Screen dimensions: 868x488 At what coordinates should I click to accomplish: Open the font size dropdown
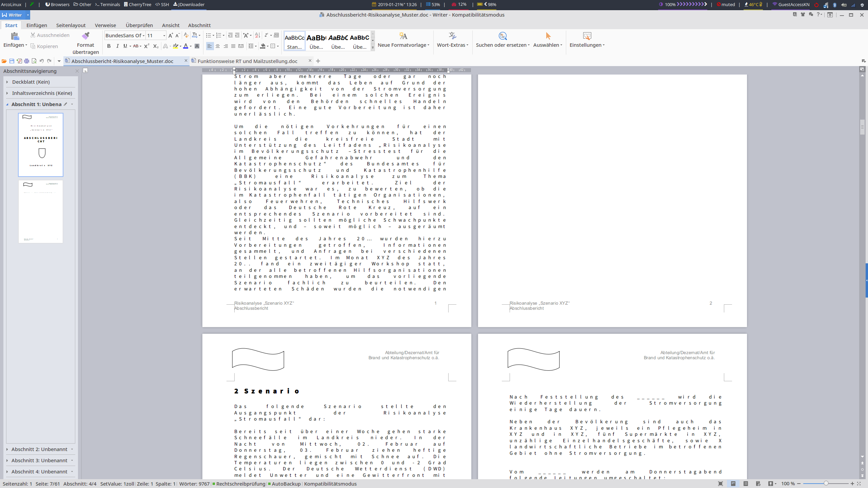164,36
